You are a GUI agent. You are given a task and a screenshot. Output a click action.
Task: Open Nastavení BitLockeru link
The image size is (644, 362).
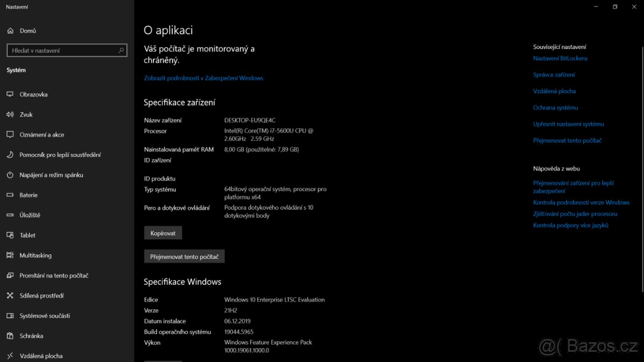560,58
